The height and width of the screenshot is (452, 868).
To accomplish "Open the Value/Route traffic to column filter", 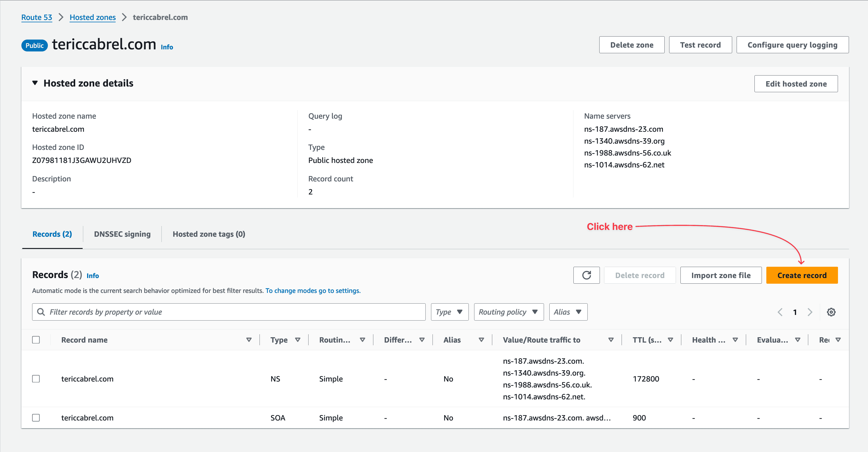I will click(611, 340).
